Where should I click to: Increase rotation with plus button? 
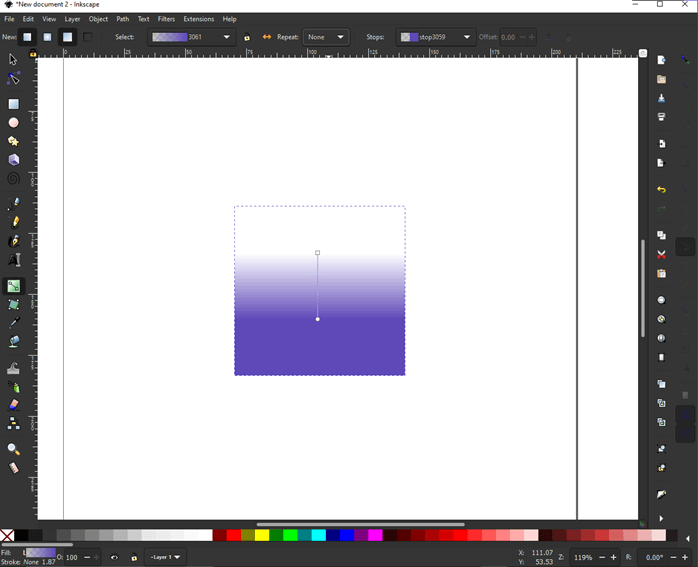[685, 557]
